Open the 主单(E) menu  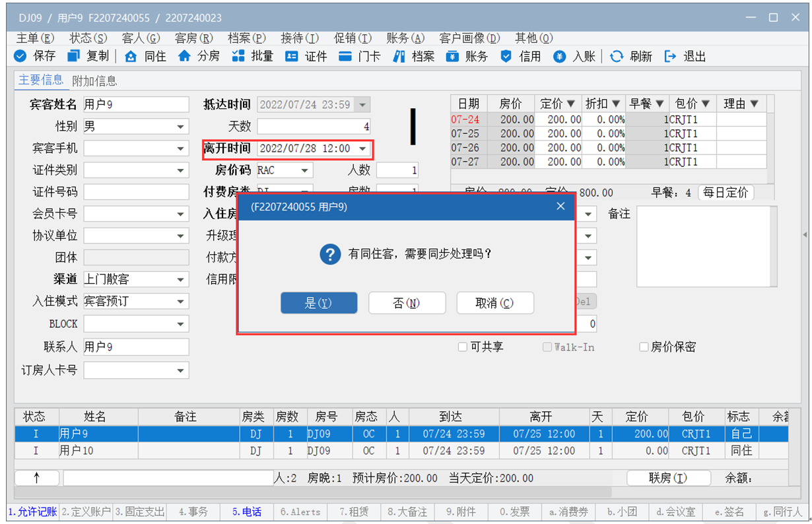click(x=35, y=38)
